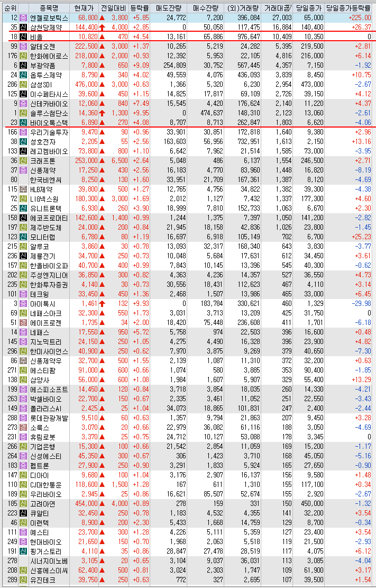Screen dimensions: 376x588
Task: Sort by the 당일종가등락률 column header
Action: [x=348, y=8]
